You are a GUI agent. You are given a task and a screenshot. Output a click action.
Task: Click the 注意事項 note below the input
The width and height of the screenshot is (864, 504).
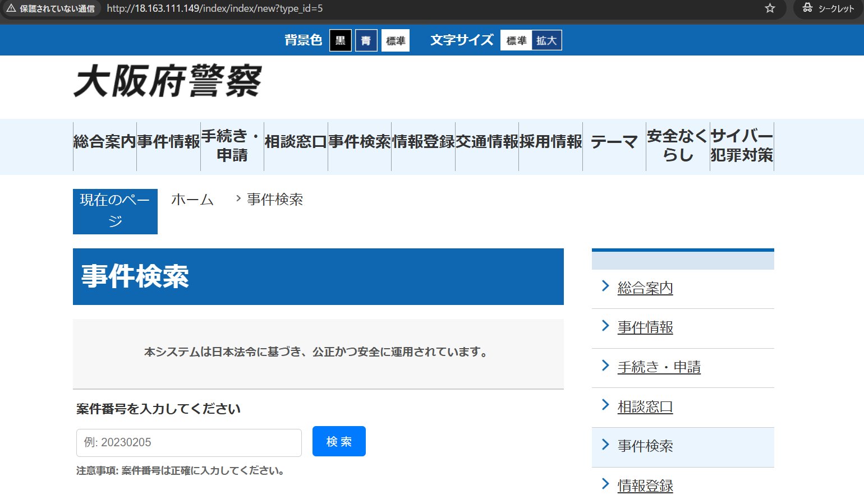[181, 471]
